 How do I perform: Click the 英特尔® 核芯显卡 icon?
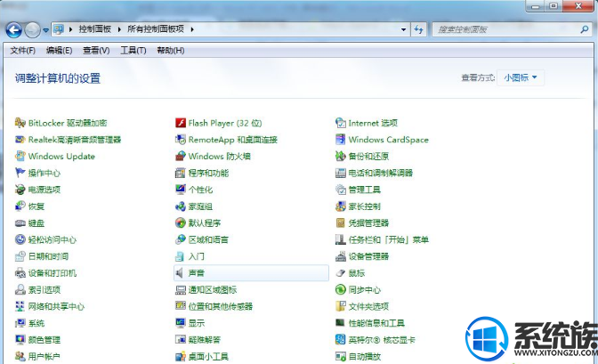coord(341,340)
